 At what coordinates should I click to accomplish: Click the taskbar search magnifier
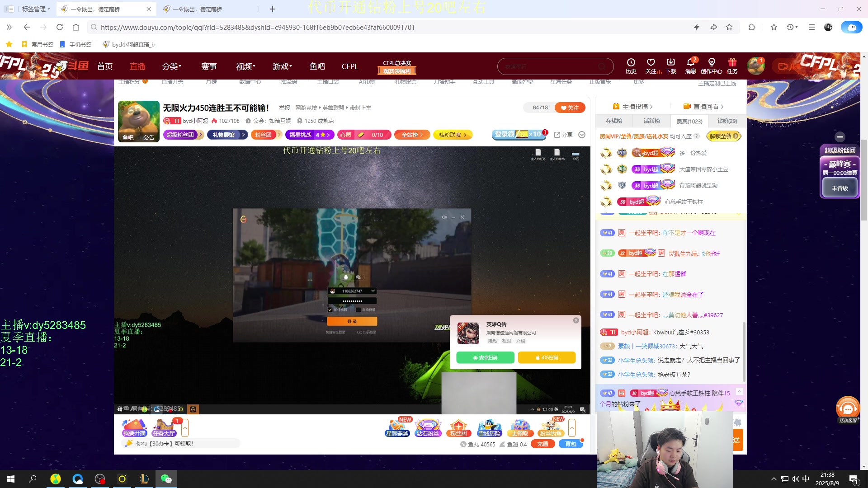click(x=33, y=479)
